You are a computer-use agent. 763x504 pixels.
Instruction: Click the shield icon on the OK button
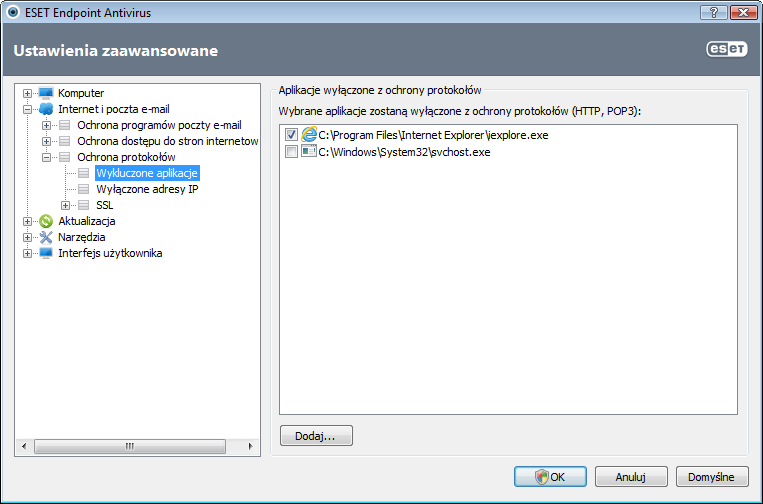click(x=541, y=477)
